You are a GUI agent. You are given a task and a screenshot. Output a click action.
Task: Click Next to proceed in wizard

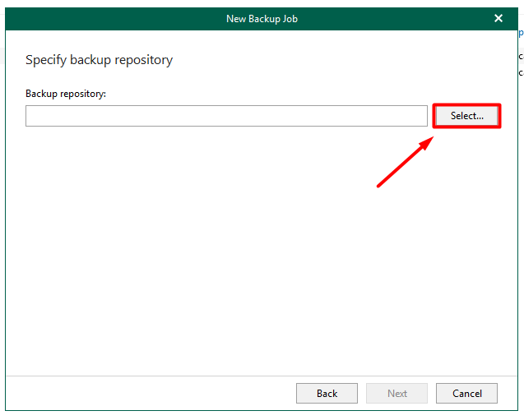(396, 393)
